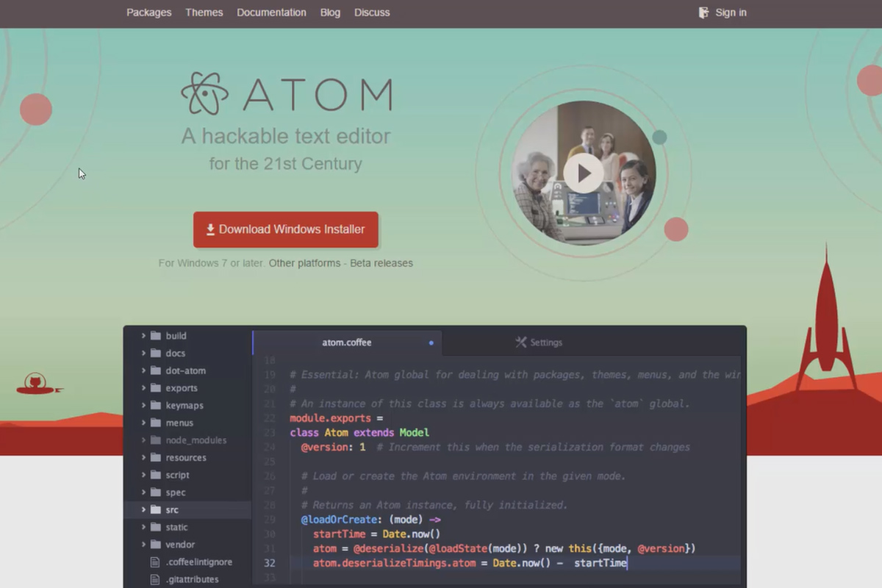Click the 'A hackable text editor' tagline

coord(286,136)
